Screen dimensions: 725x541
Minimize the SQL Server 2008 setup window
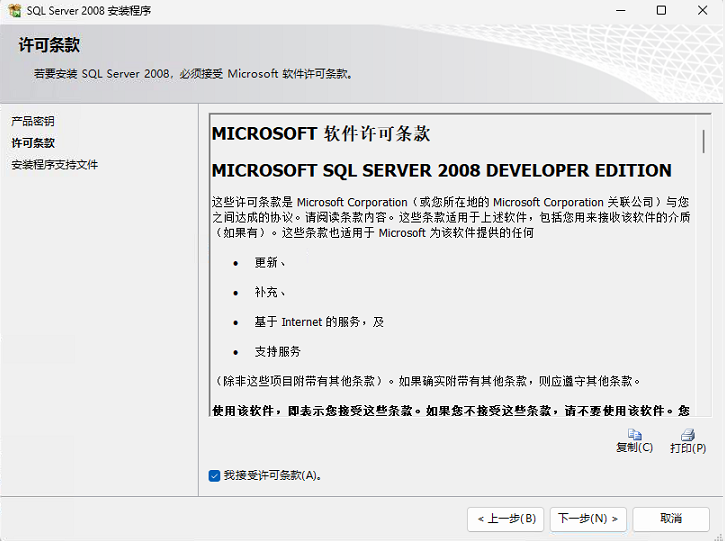pos(621,11)
